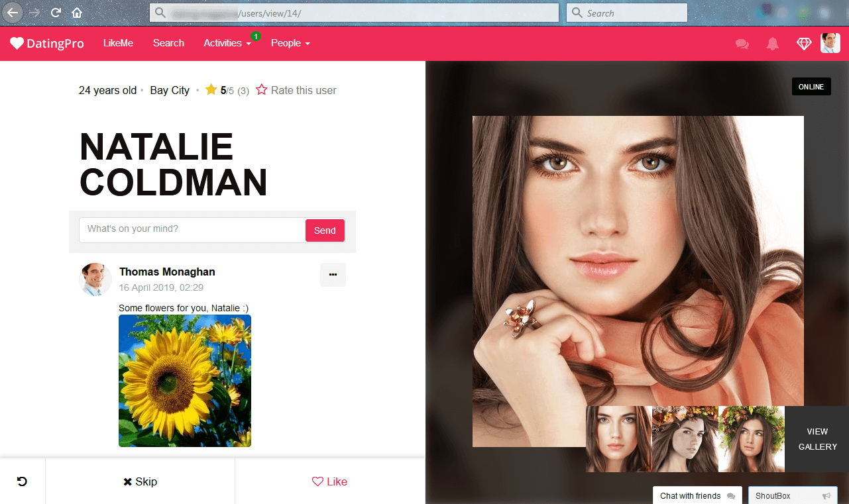Rate this user with the star
This screenshot has width=849, height=504.
[262, 90]
